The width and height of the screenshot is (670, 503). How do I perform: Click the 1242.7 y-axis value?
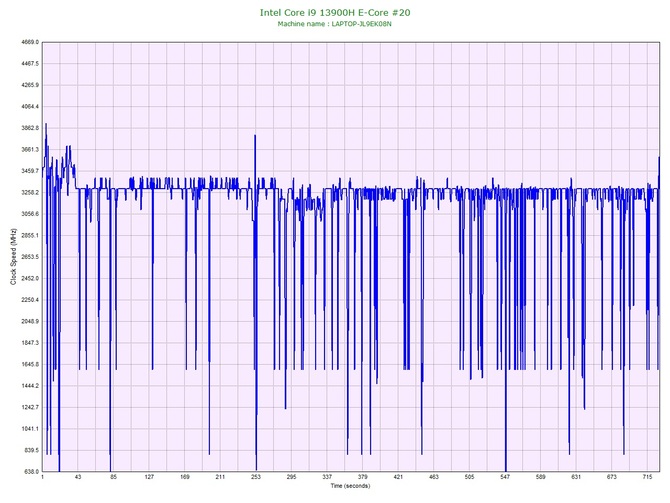tap(30, 407)
